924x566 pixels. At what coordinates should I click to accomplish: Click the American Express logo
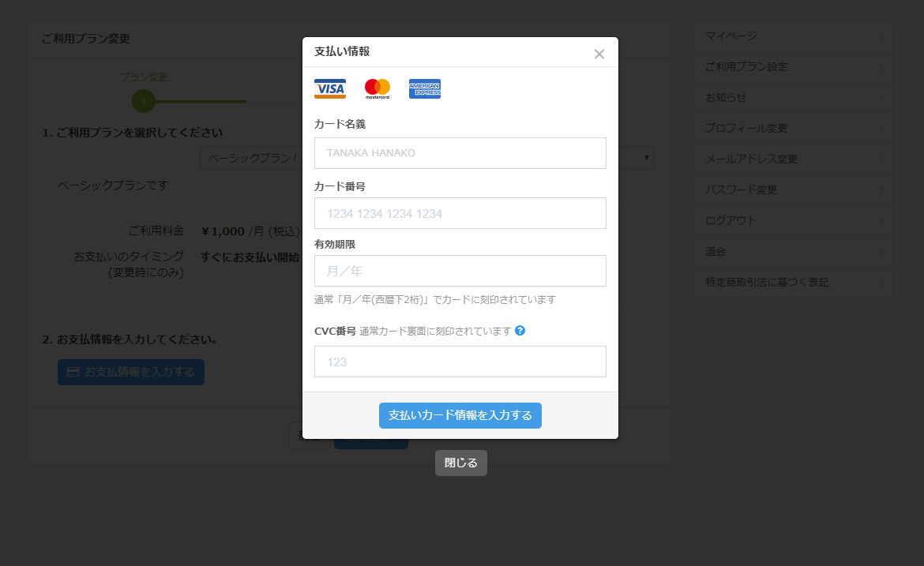[425, 89]
